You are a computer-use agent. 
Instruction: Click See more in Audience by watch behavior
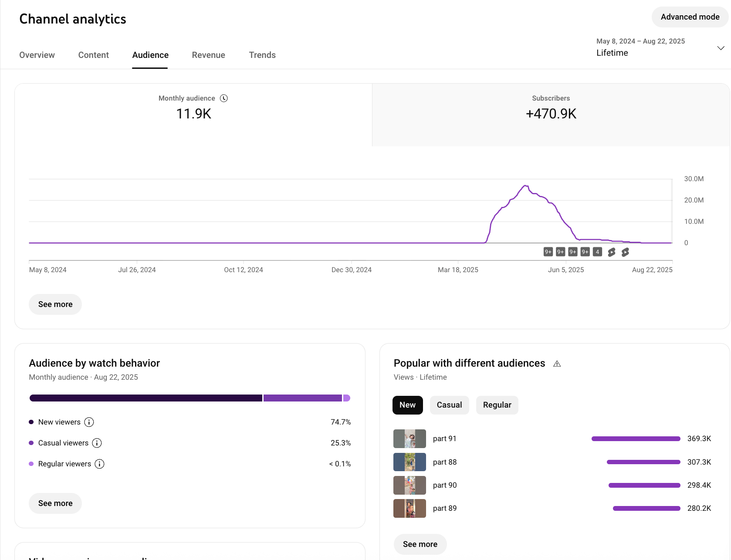(55, 503)
